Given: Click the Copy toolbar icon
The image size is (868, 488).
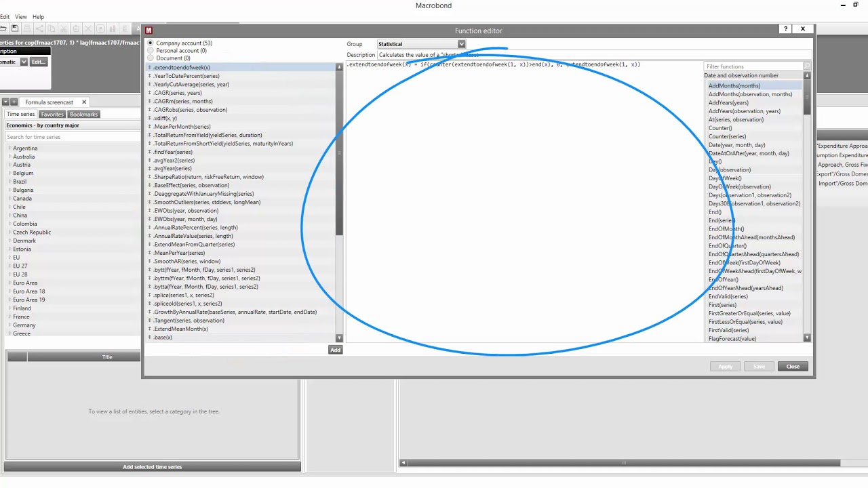Looking at the screenshot, I should click(x=52, y=28).
